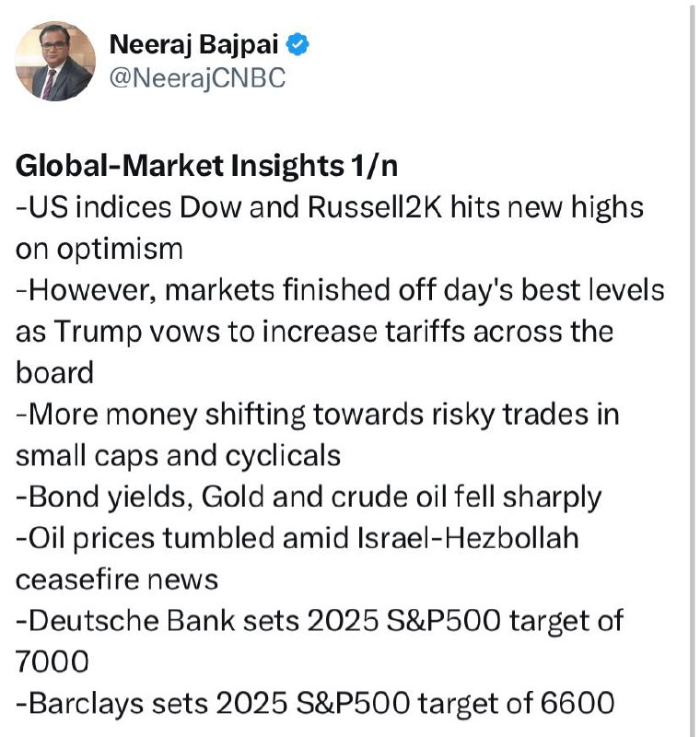Click the word 'board'
Image resolution: width=700 pixels, height=737 pixels.
click(x=54, y=373)
